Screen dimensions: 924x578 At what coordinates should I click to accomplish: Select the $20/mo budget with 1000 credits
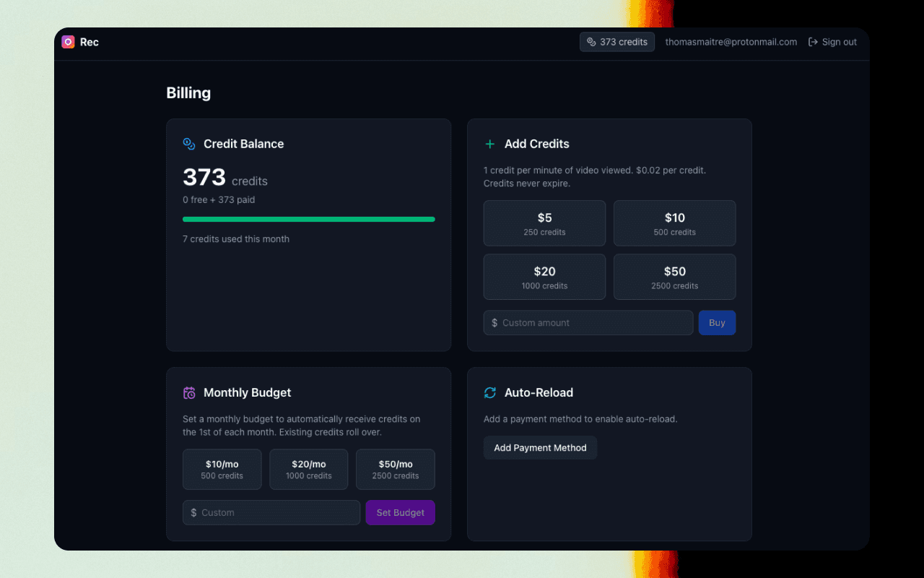pos(308,470)
